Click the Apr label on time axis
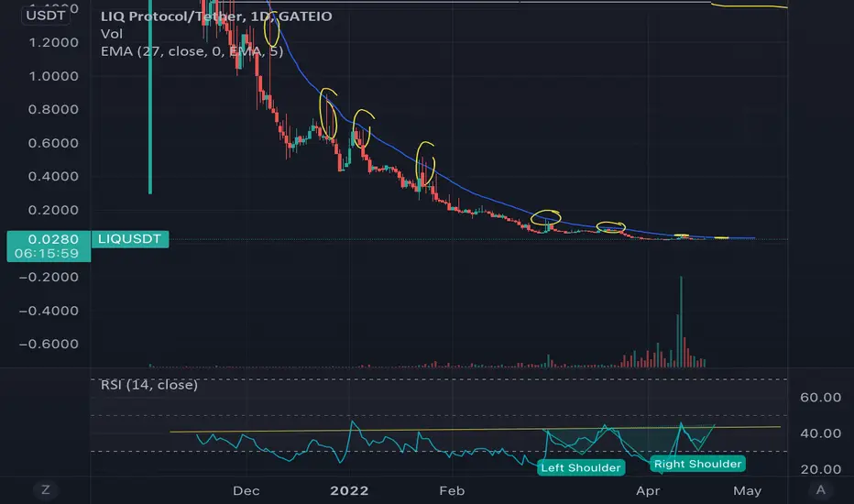 648,490
